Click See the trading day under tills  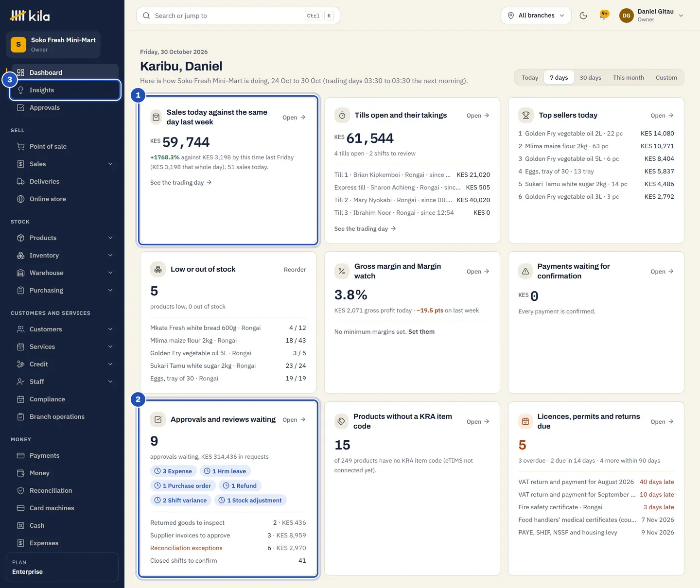pos(365,228)
